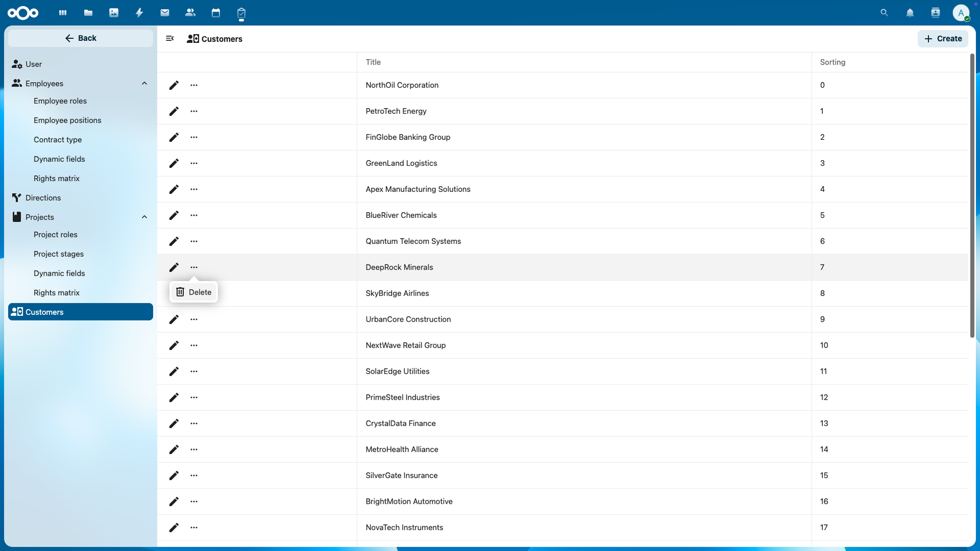Edit NorthOil Corporation with pencil icon
The width and height of the screenshot is (980, 551).
(174, 85)
